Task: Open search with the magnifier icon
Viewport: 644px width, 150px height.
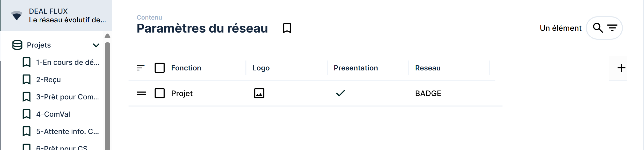Action: click(x=598, y=28)
